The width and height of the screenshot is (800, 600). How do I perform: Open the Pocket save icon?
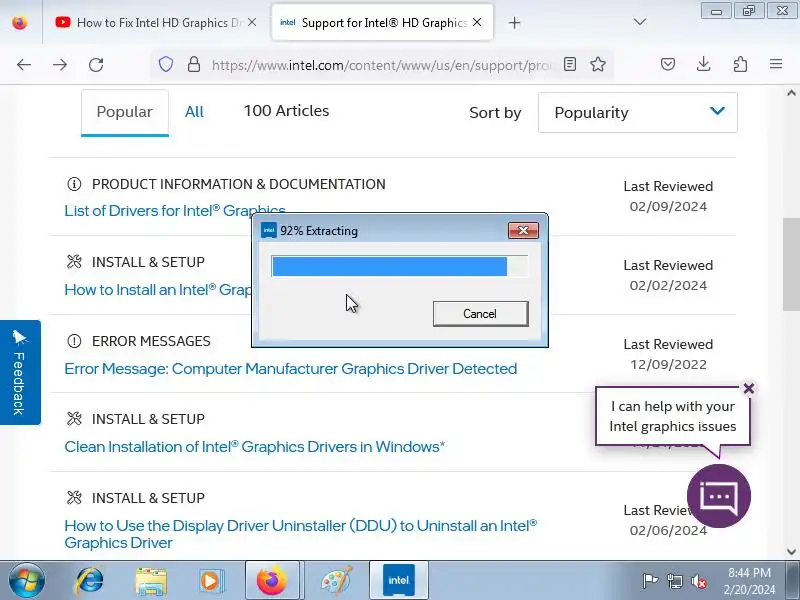[668, 64]
